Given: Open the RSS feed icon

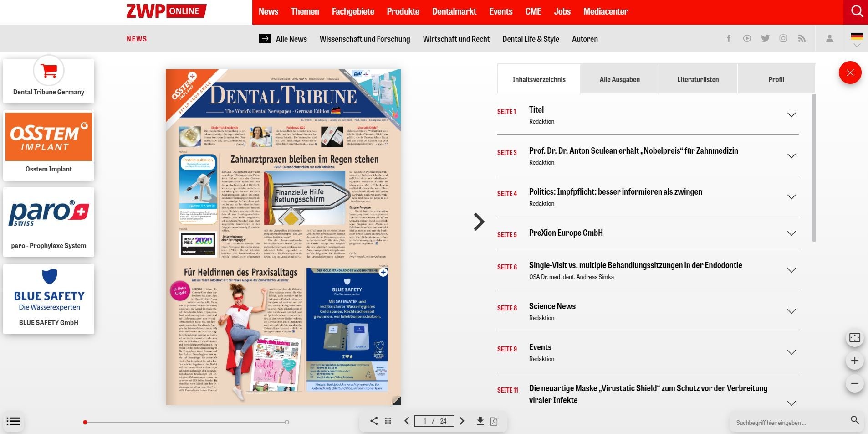Looking at the screenshot, I should pos(802,38).
